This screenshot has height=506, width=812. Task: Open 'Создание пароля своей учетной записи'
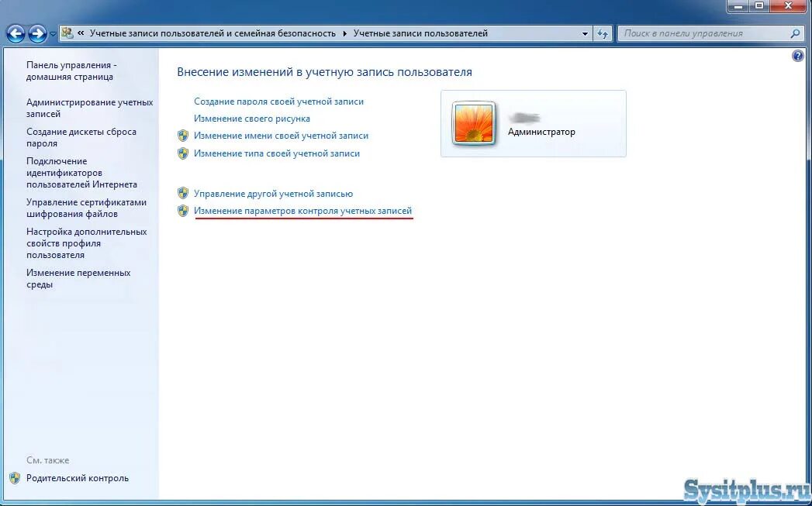(x=278, y=102)
